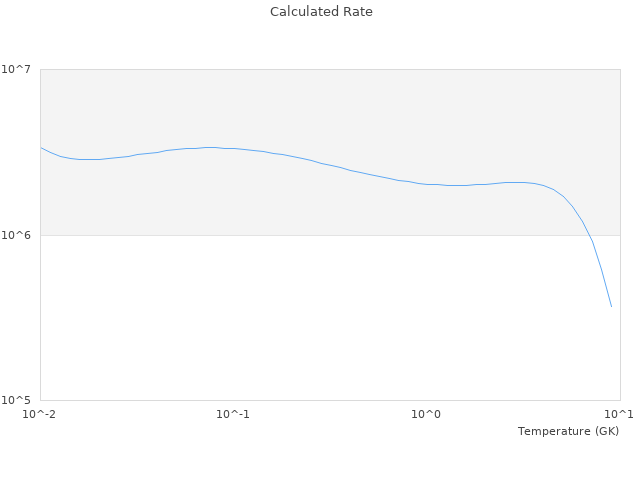Click the blue curve directly above the 10^0 tick
The height and width of the screenshot is (480, 640).
point(426,184)
